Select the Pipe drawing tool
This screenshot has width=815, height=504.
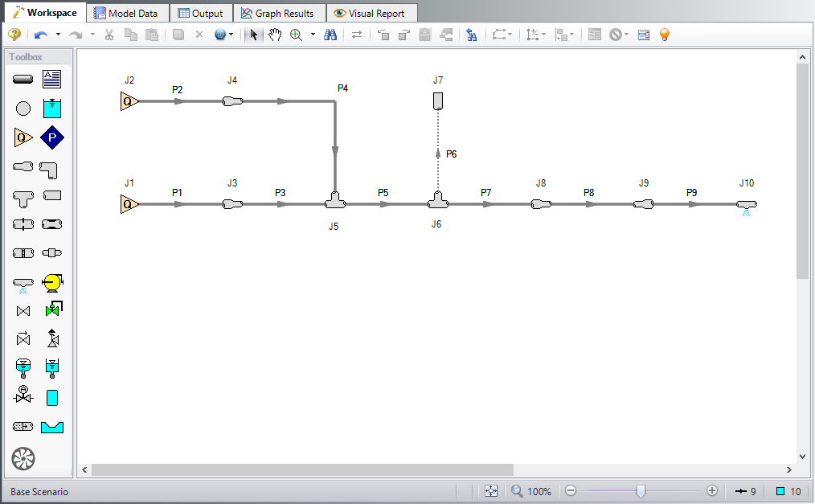pos(23,79)
